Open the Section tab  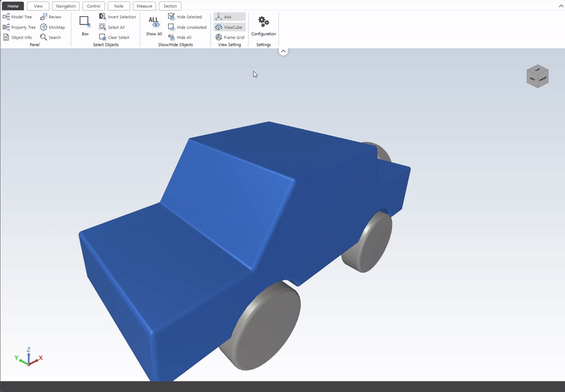pyautogui.click(x=170, y=6)
